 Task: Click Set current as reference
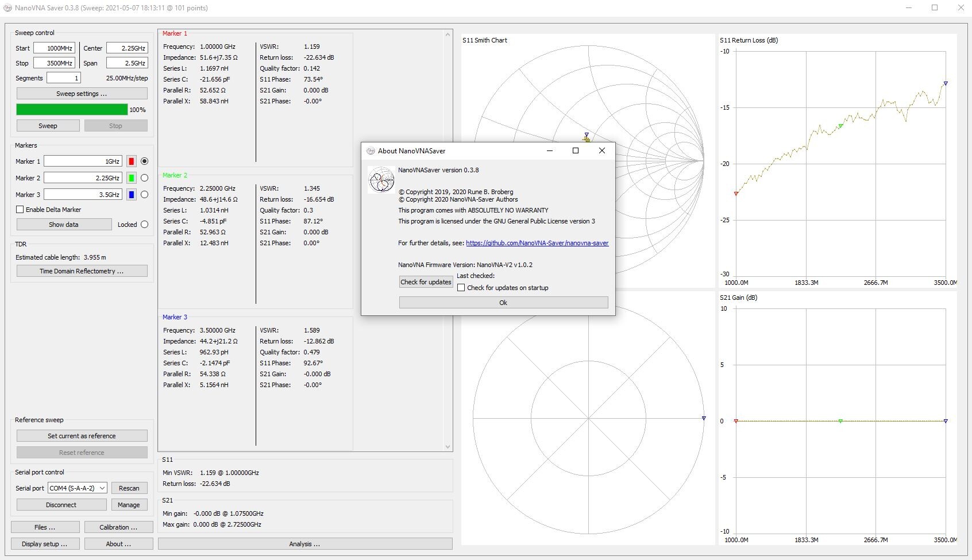click(x=82, y=436)
